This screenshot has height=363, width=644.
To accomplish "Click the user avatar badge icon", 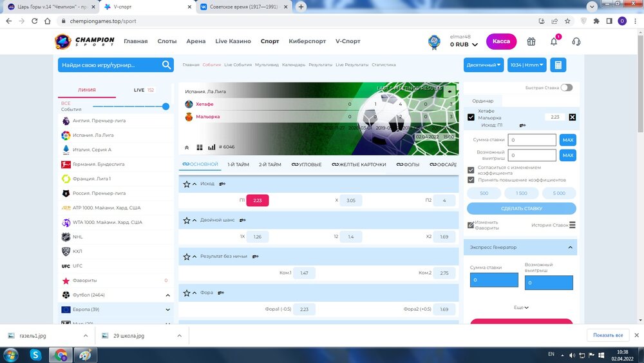I will click(434, 42).
